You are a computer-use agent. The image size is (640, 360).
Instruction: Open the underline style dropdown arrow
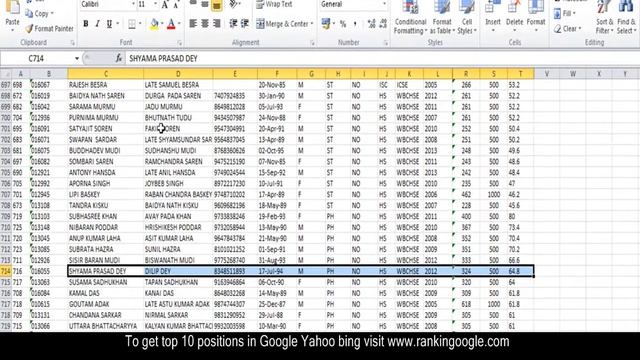point(118,24)
